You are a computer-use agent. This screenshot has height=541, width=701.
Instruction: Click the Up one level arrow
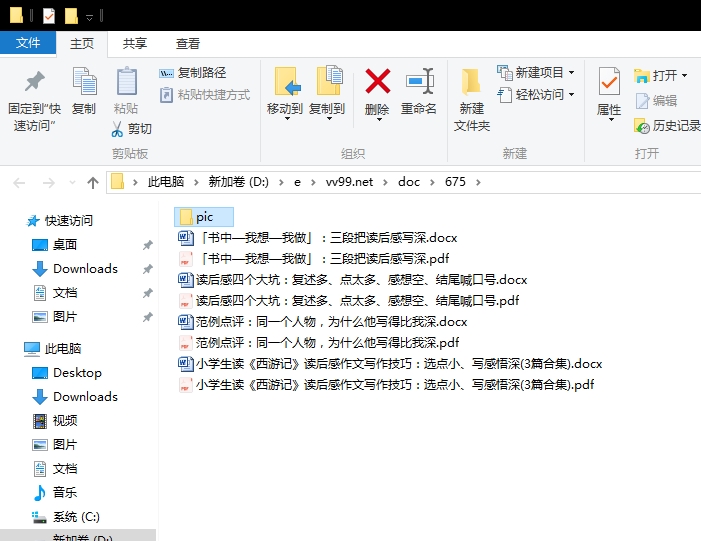tap(93, 182)
